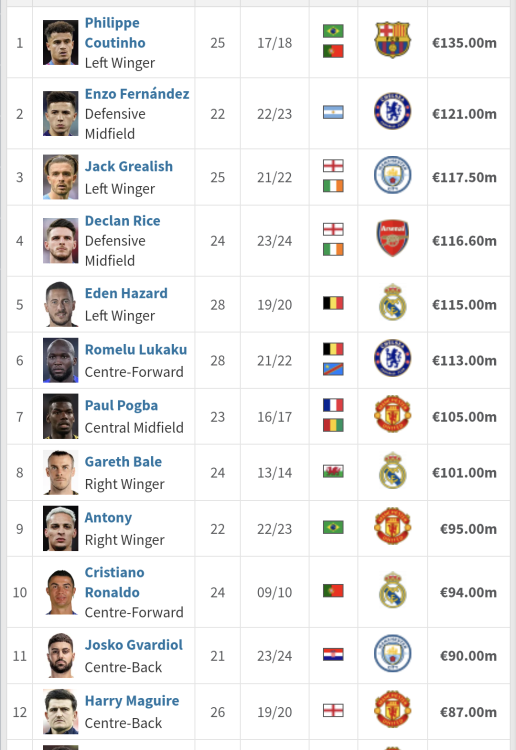
Task: Click the Arsenal crest in Declan Rice's row
Action: tap(392, 238)
